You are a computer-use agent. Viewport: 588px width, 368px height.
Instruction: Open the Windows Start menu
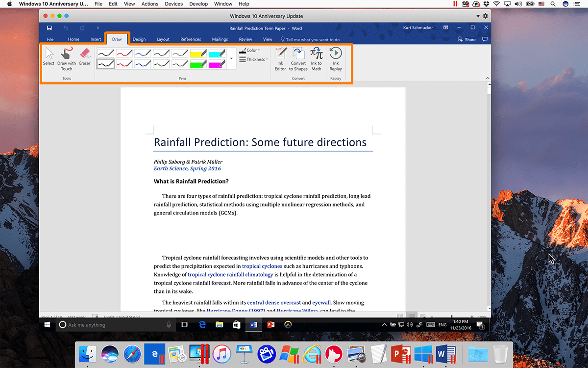pos(48,325)
